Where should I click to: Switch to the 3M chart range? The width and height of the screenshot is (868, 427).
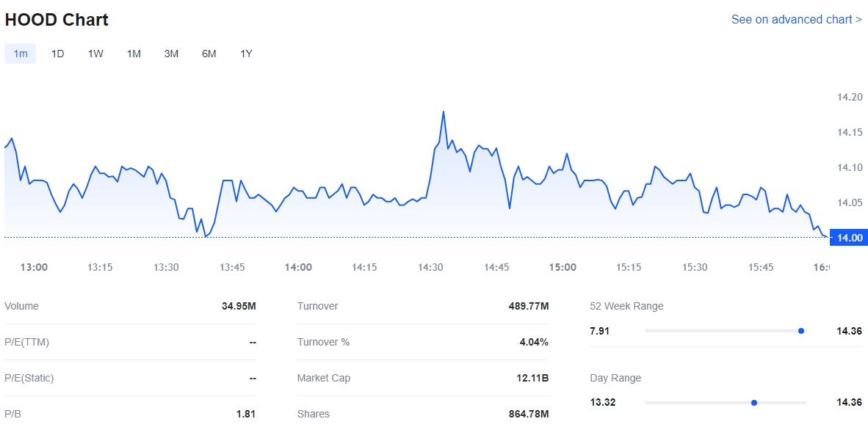(171, 54)
